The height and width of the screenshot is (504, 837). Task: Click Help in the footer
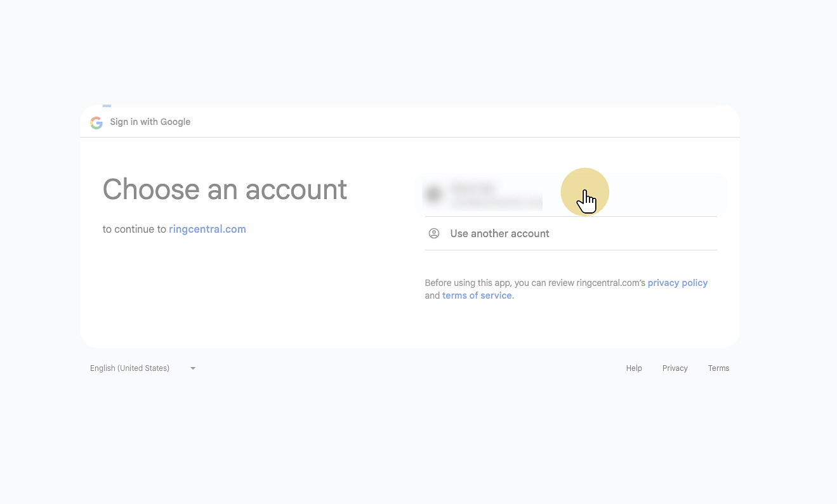[634, 368]
